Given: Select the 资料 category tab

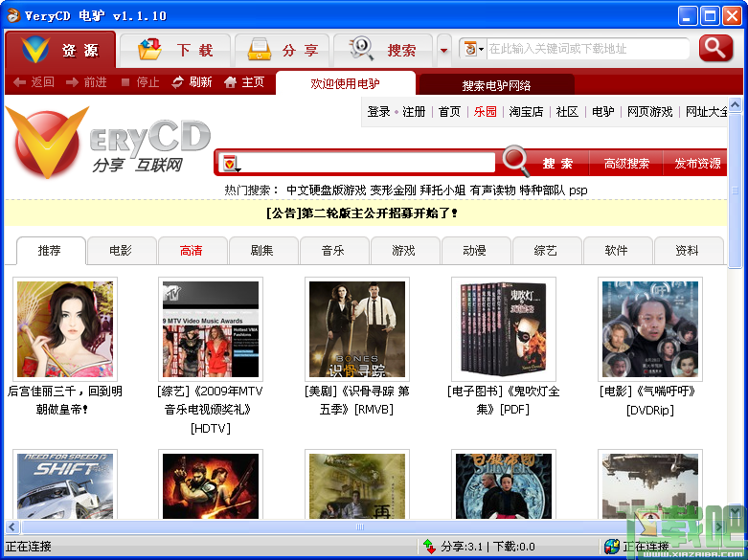Looking at the screenshot, I should click(x=688, y=251).
